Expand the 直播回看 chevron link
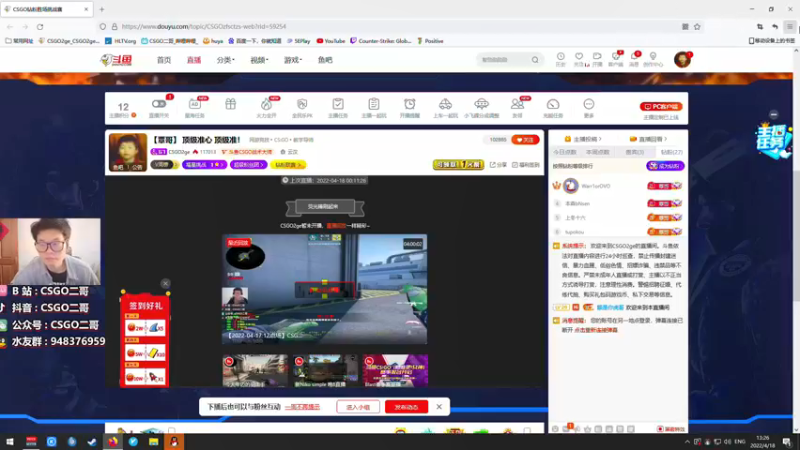The width and height of the screenshot is (800, 450). point(648,139)
